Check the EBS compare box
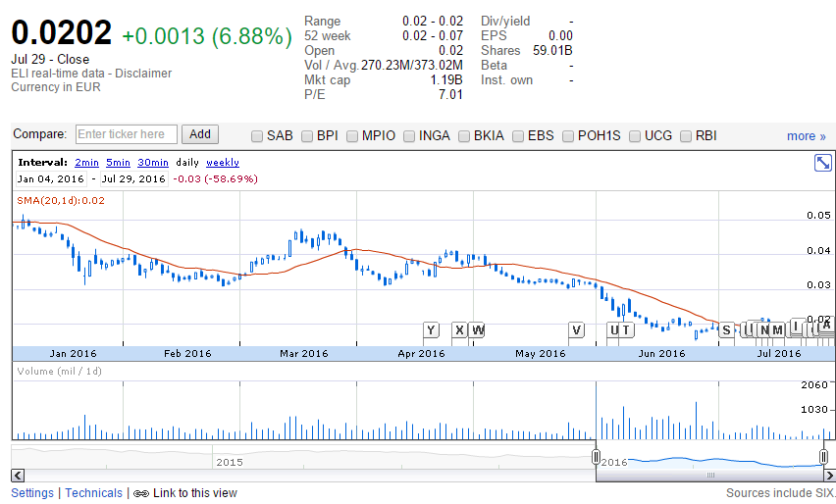836x504 pixels. click(x=518, y=136)
